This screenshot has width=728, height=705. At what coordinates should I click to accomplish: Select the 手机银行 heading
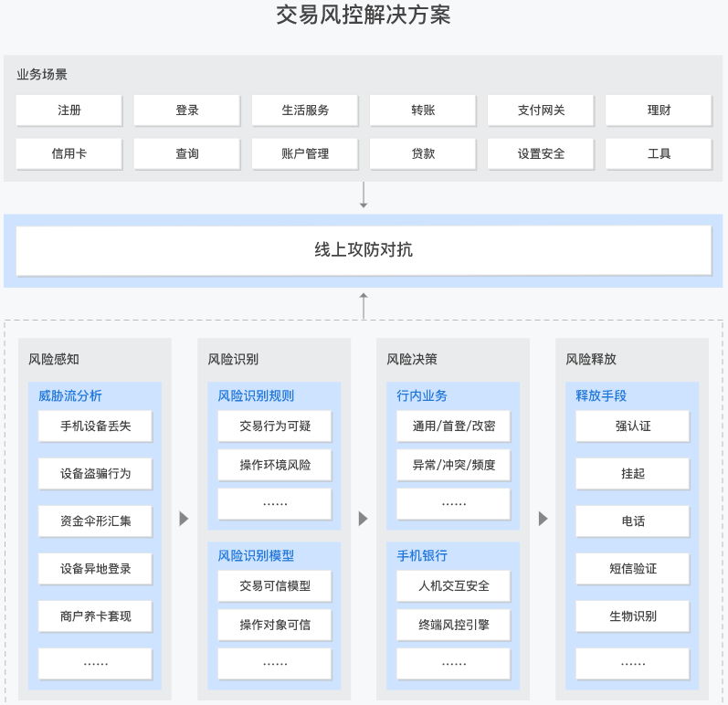point(422,555)
